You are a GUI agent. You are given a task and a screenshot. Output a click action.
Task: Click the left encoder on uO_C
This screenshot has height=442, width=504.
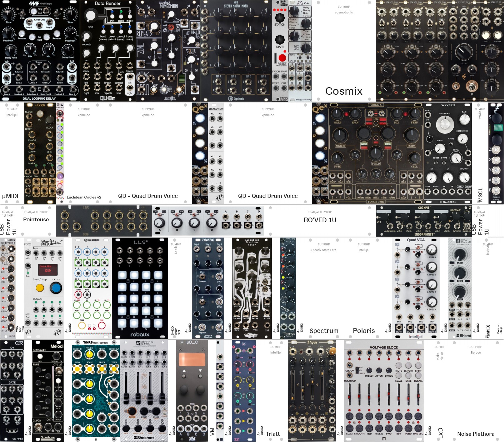pyautogui.click(x=184, y=390)
